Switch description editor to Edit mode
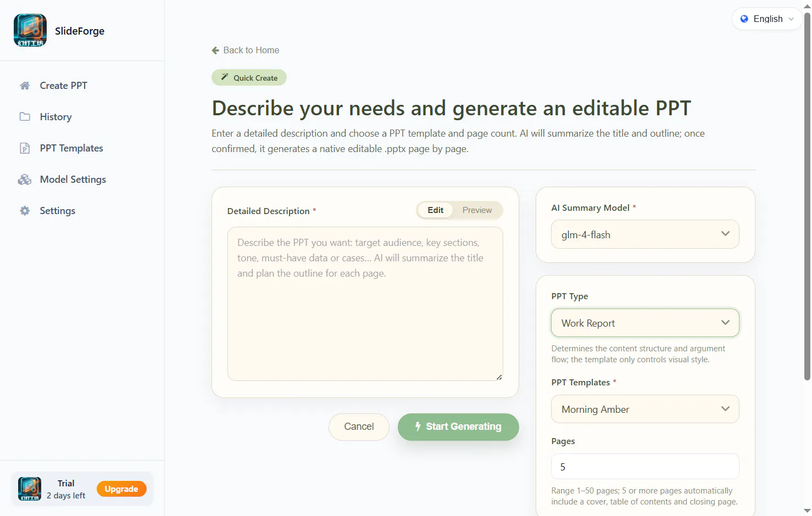The height and width of the screenshot is (516, 812). (435, 210)
